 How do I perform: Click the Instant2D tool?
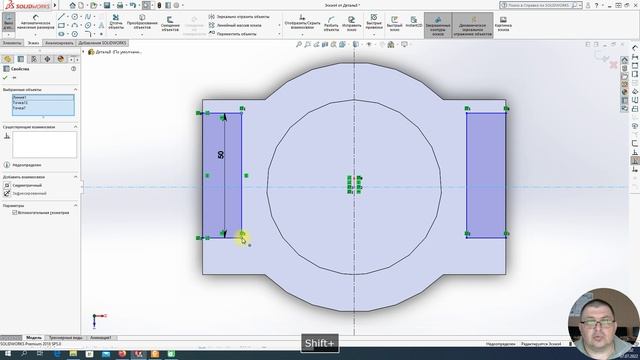pyautogui.click(x=413, y=22)
